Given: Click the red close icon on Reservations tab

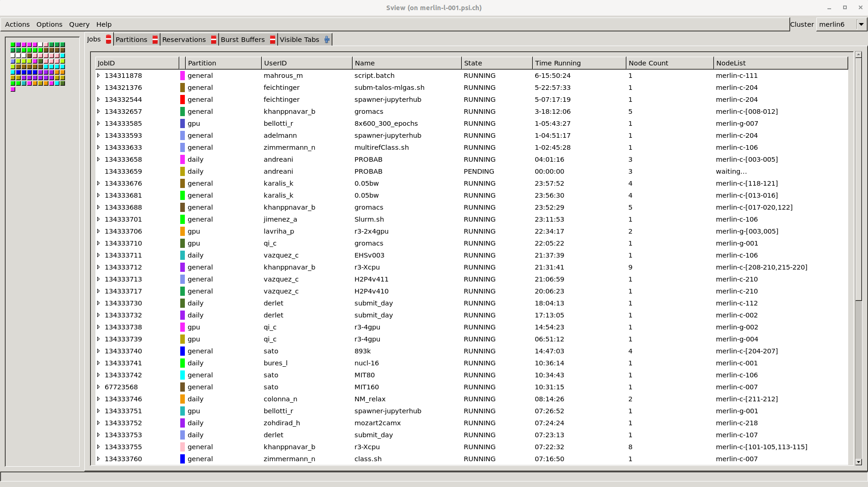Looking at the screenshot, I should point(213,39).
